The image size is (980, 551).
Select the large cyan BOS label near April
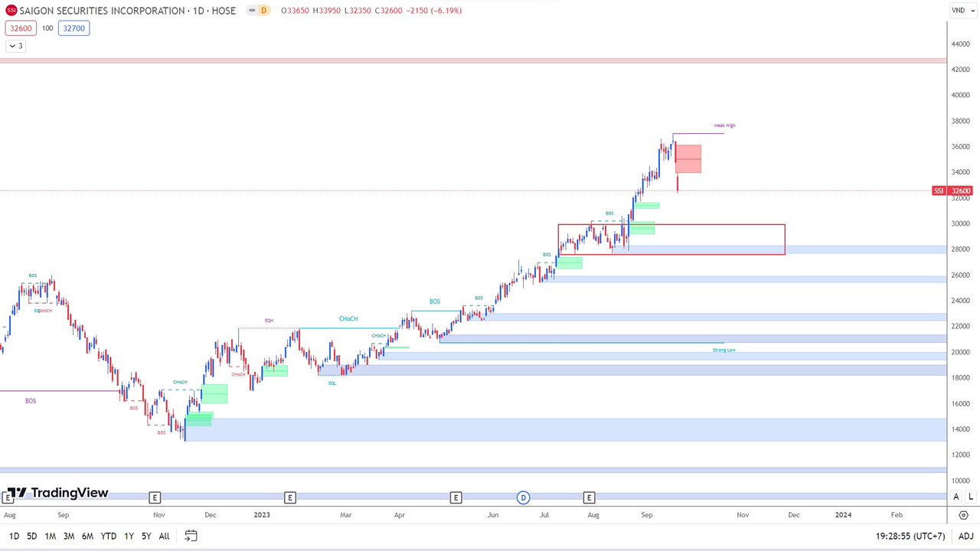[x=435, y=302]
